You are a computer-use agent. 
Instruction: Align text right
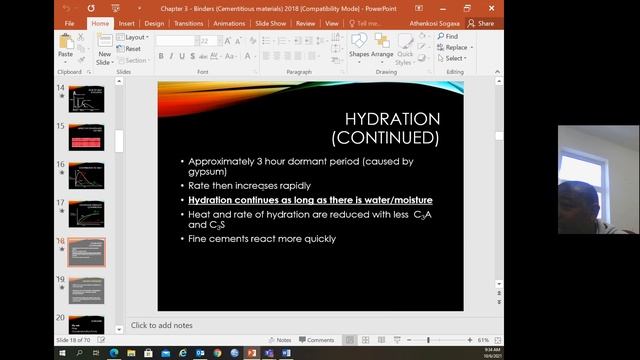click(x=287, y=56)
